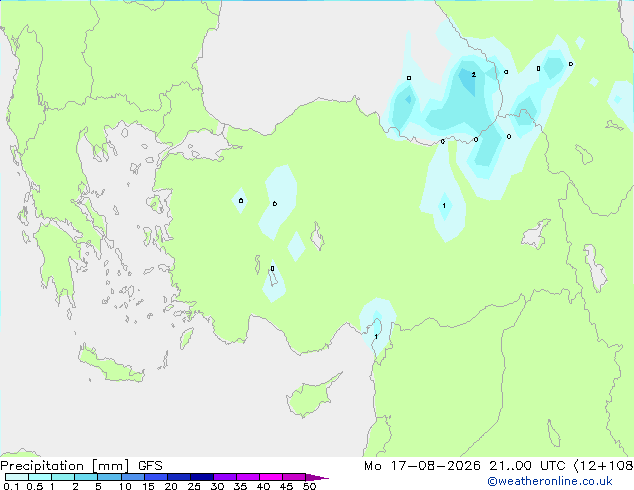634x490 pixels.
Task: Click the violet 30 mm legend swatch
Action: pyautogui.click(x=225, y=477)
